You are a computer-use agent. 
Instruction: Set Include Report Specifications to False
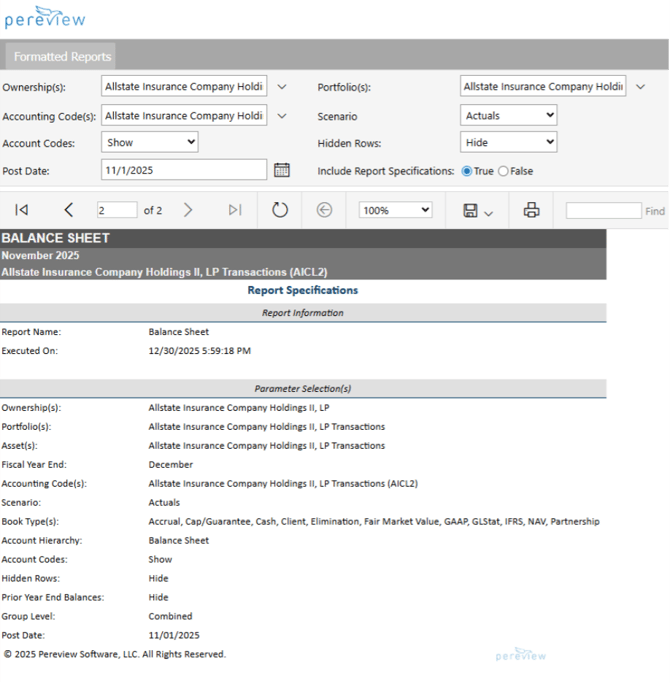(503, 171)
